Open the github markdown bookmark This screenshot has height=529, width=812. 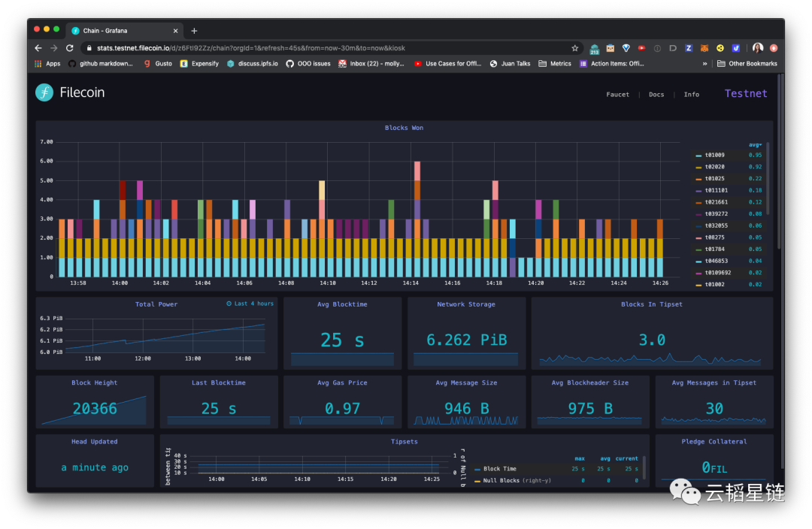[x=101, y=64]
